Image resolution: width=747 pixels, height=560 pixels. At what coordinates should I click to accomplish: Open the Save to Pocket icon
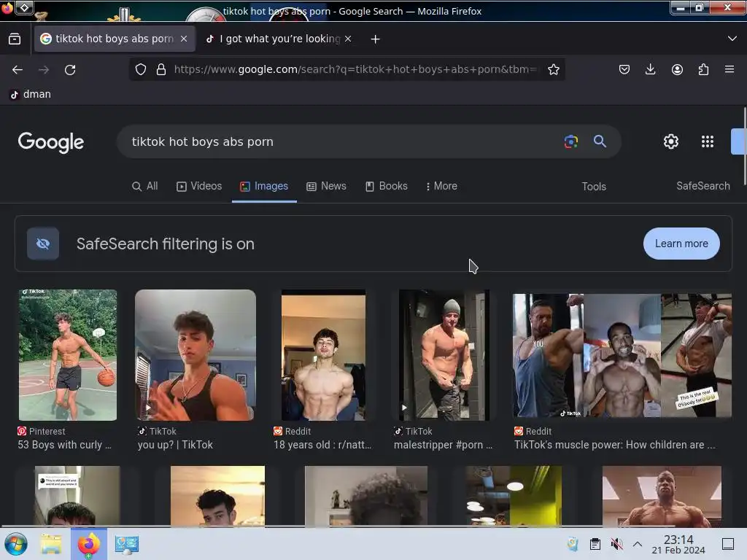coord(624,69)
